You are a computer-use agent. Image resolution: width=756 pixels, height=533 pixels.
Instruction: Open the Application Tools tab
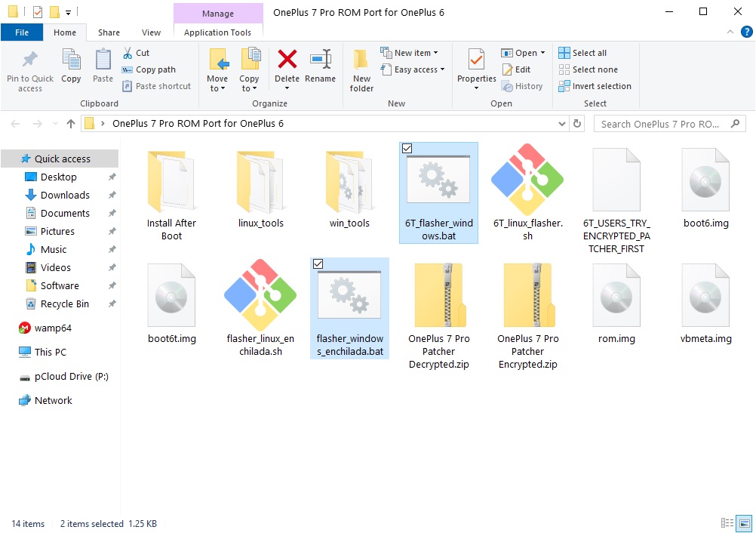click(217, 32)
